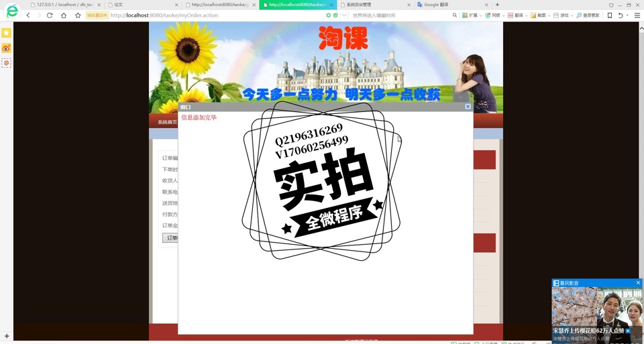
Task: Expand the 翻译 dropdown arrow
Action: (x=526, y=15)
